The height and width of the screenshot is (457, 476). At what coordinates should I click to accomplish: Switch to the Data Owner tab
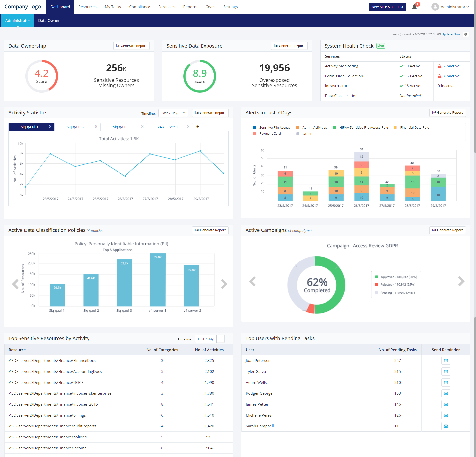tap(49, 21)
